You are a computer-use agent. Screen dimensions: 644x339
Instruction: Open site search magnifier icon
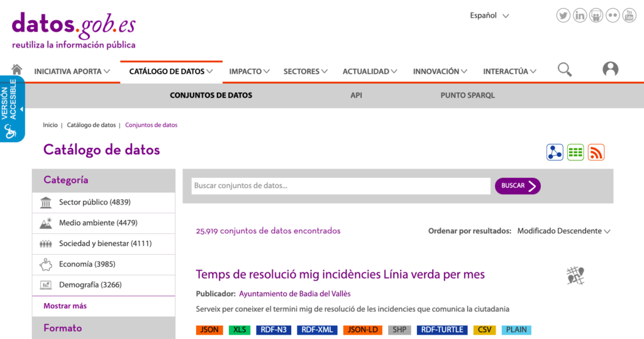(x=565, y=69)
